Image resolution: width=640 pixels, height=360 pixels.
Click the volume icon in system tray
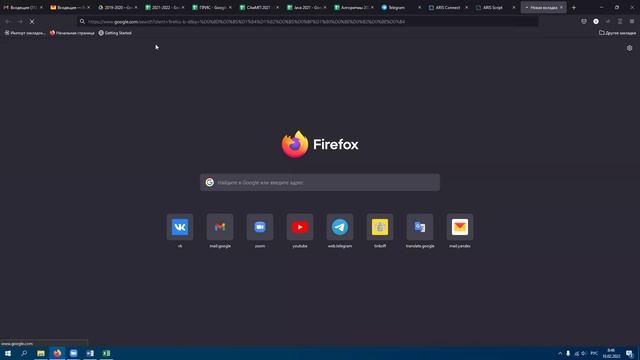coord(584,353)
